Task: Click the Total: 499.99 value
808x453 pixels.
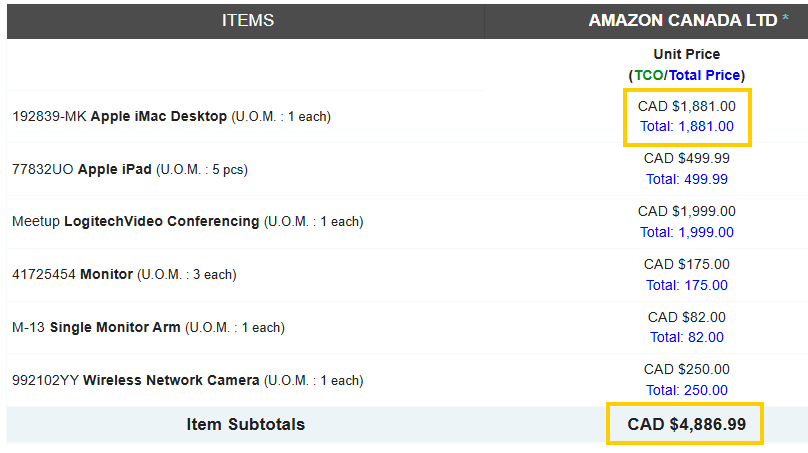Action: [686, 179]
